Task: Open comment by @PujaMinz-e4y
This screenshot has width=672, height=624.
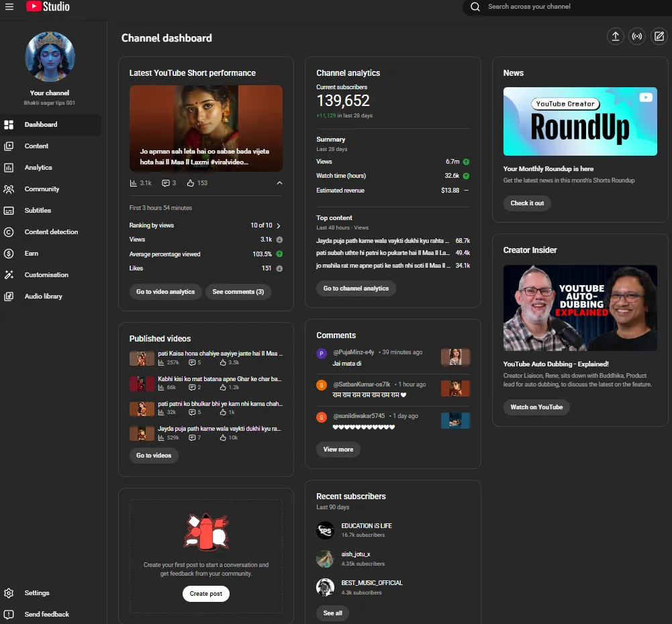Action: (393, 358)
